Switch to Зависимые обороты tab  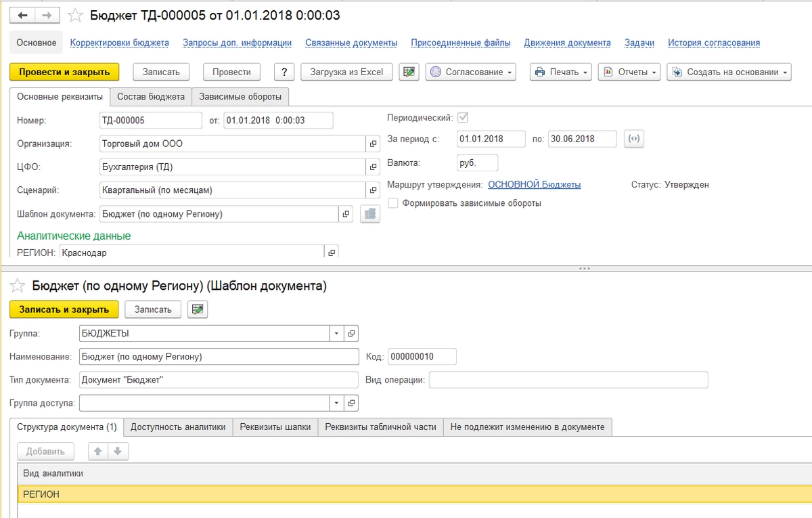(x=241, y=97)
